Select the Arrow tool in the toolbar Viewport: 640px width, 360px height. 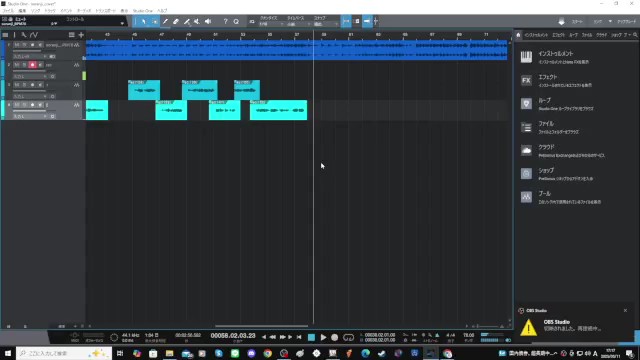[x=144, y=21]
